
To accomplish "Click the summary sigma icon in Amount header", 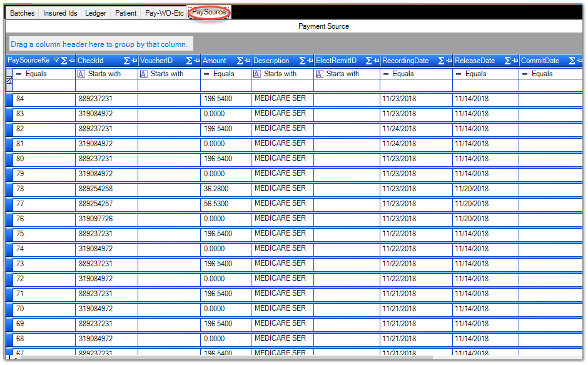I will (x=240, y=61).
